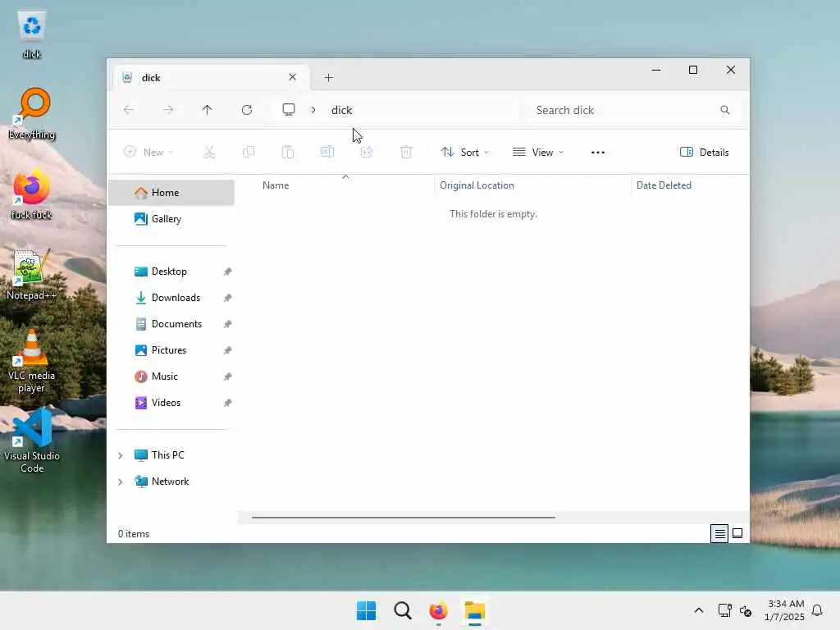Image resolution: width=840 pixels, height=630 pixels.
Task: Unpin Desktop using its pin icon
Action: [228, 272]
